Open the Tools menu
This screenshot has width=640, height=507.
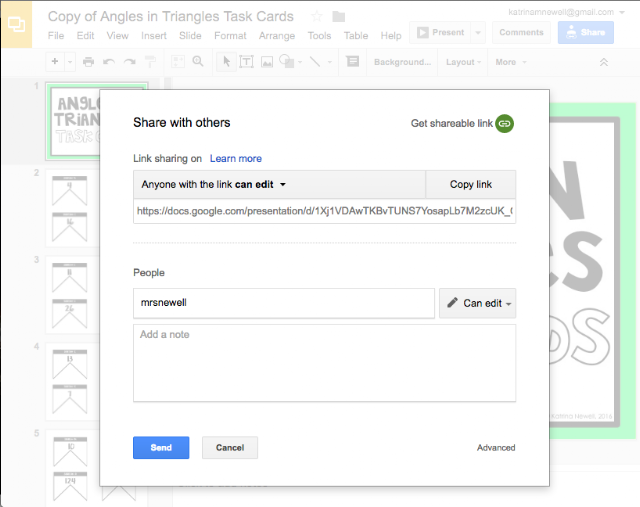[319, 36]
